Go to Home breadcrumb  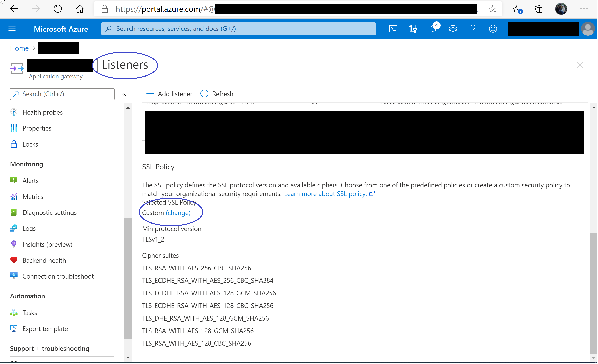coord(19,48)
